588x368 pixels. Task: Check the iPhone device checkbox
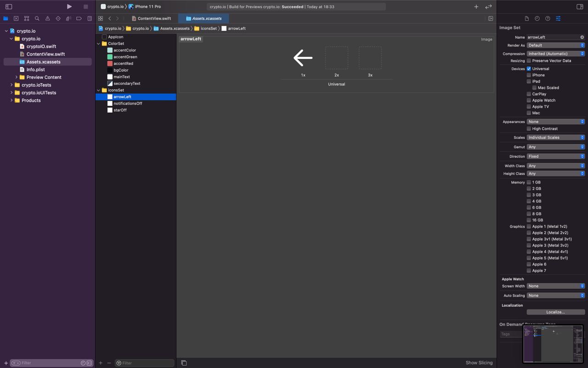(x=529, y=75)
